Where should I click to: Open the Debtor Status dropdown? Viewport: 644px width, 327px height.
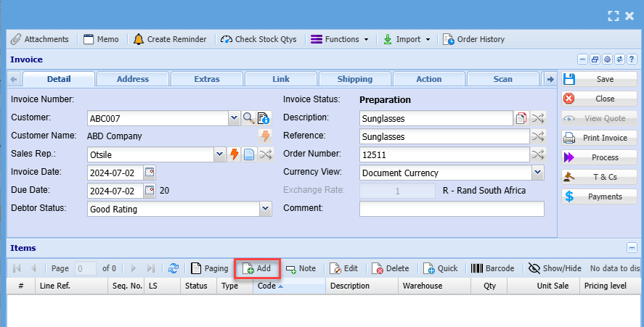point(265,209)
